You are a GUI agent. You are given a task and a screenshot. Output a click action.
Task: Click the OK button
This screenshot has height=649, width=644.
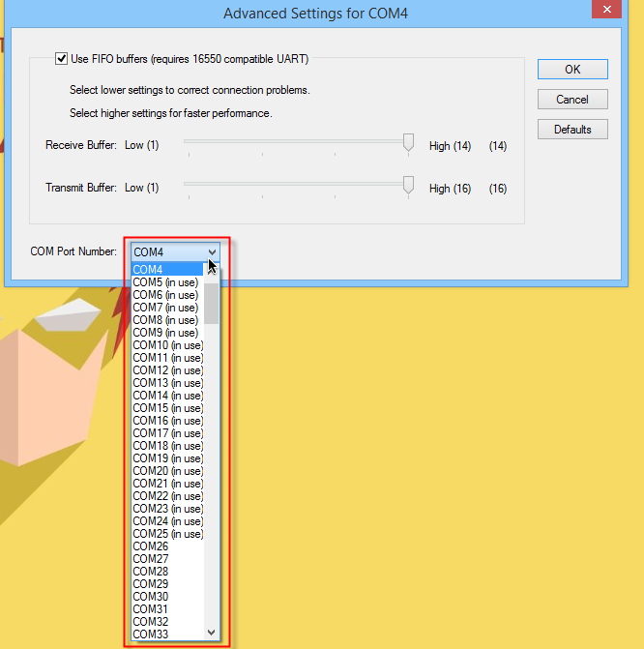point(572,70)
